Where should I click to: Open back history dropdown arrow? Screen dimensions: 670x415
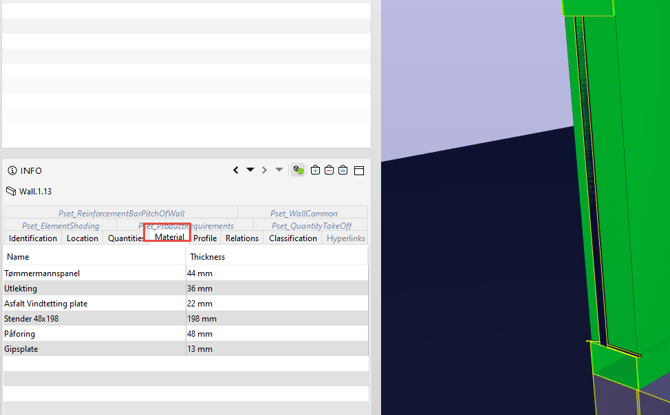point(250,170)
